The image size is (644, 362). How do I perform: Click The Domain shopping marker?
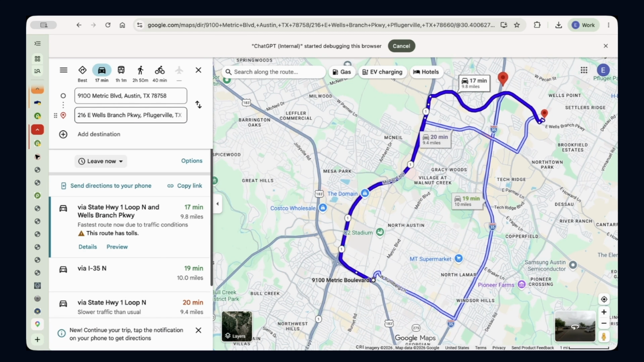[x=365, y=193]
